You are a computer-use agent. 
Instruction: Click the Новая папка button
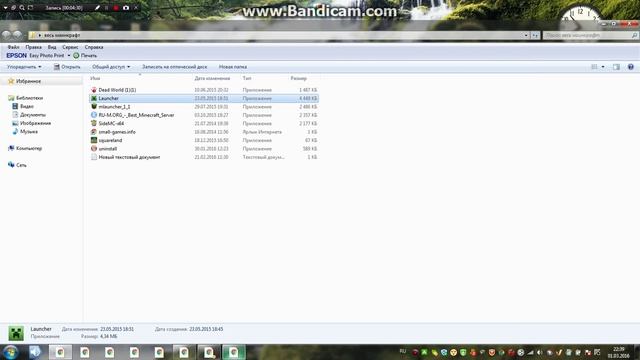click(x=233, y=67)
